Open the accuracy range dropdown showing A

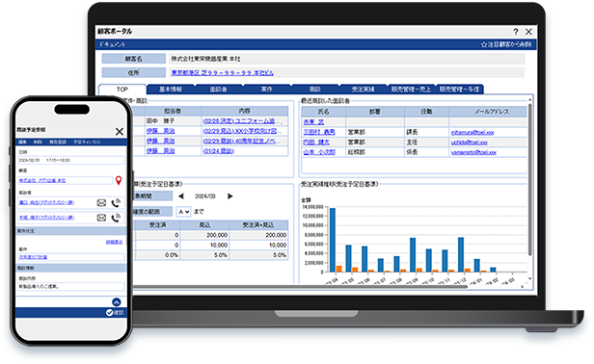tap(183, 212)
